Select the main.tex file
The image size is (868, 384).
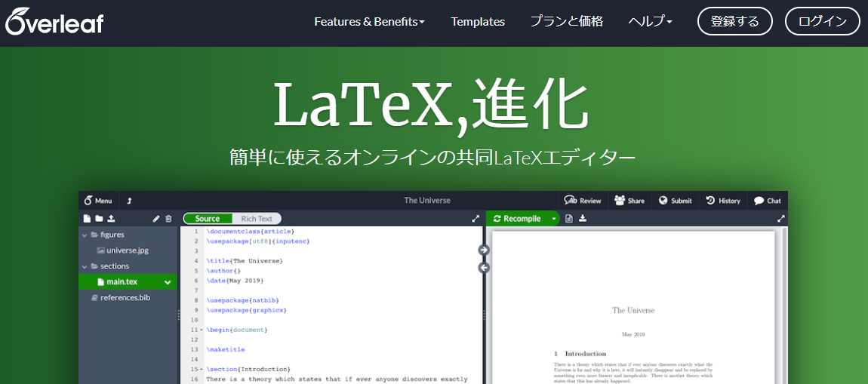[x=128, y=281]
